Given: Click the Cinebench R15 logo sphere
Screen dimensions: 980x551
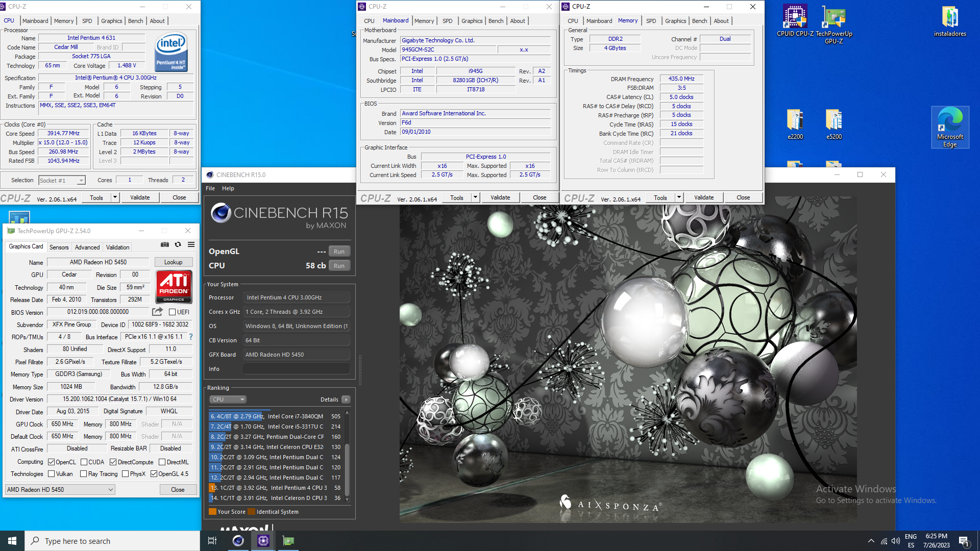Looking at the screenshot, I should [x=221, y=213].
